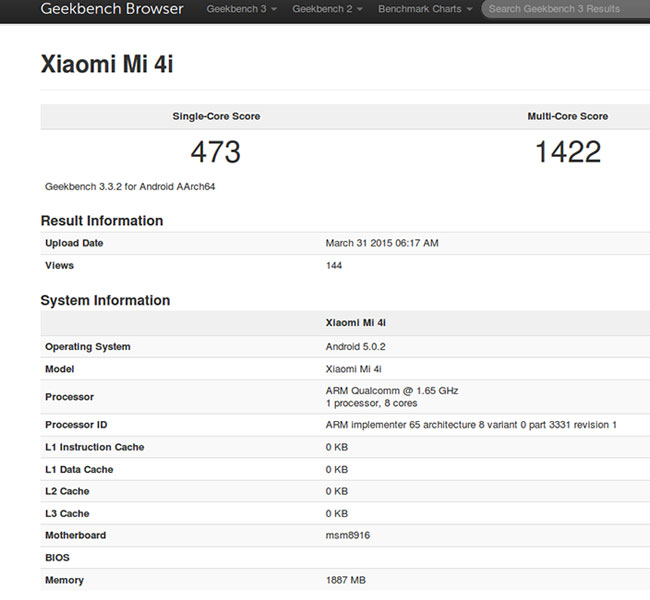Image resolution: width=650 pixels, height=600 pixels.
Task: Select the views count 144
Action: tap(334, 265)
